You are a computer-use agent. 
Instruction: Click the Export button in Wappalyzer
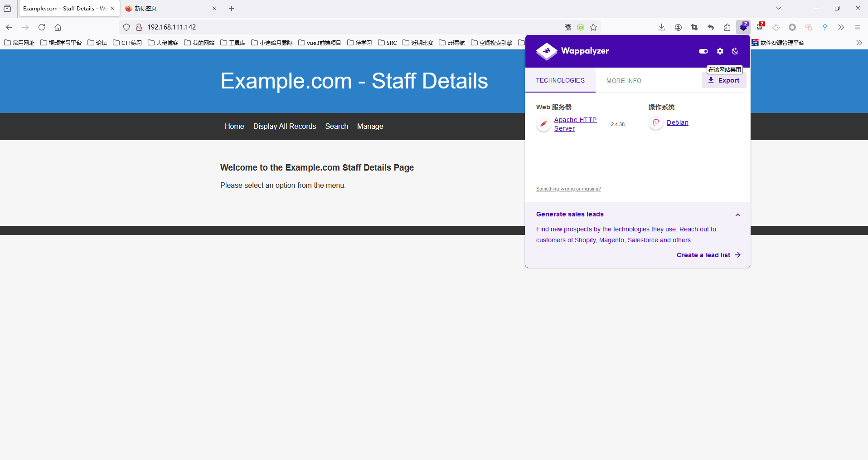click(724, 80)
